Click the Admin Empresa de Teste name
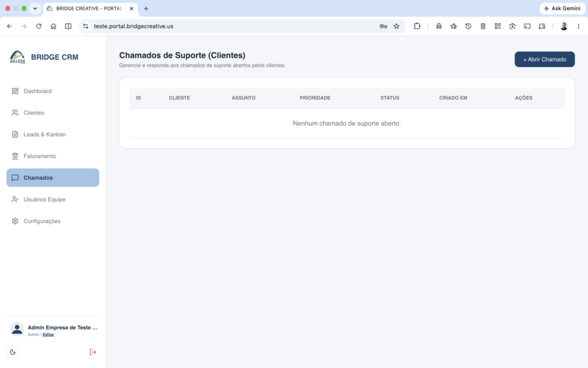This screenshot has height=368, width=588. point(63,327)
